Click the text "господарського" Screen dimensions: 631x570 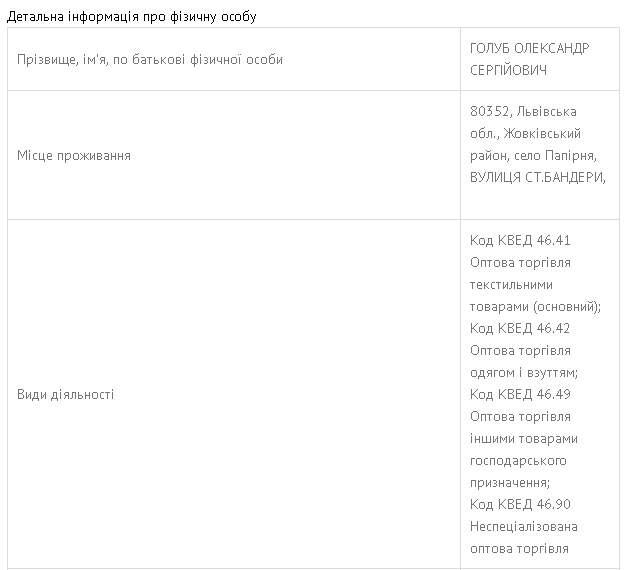coord(518,461)
